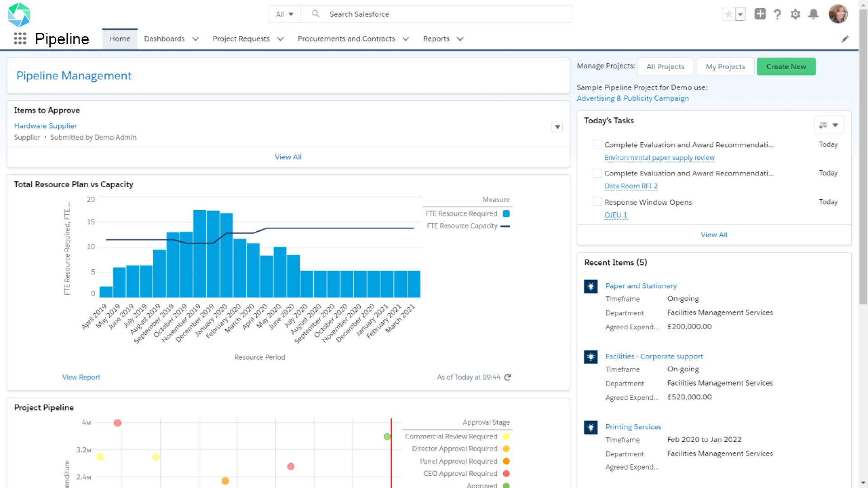The width and height of the screenshot is (868, 488).
Task: Open the favorites star icon
Action: (728, 14)
